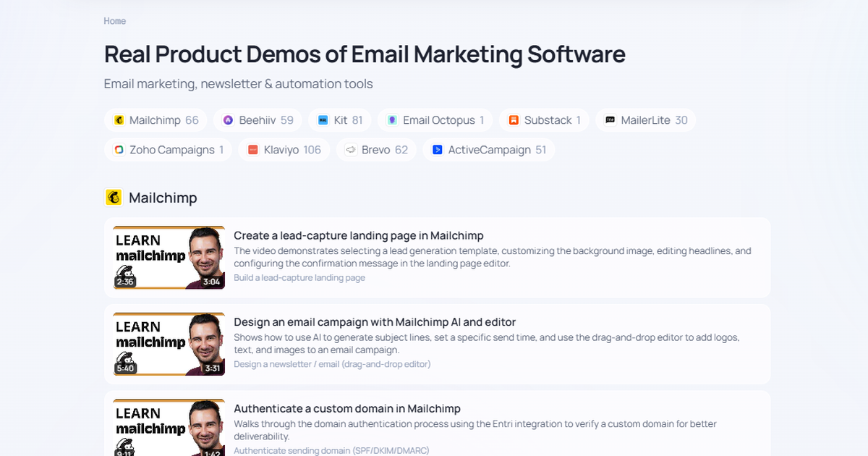
Task: Filter demos by Beehiiv label
Action: (258, 120)
